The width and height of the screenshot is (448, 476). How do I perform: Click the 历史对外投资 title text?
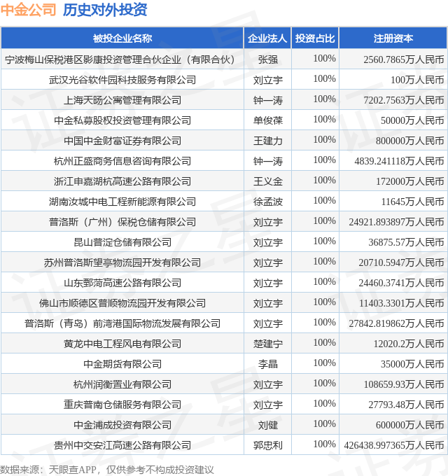point(105,10)
